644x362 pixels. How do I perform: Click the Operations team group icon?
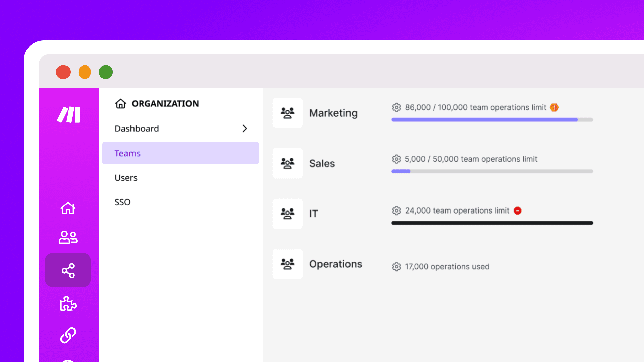tap(287, 264)
